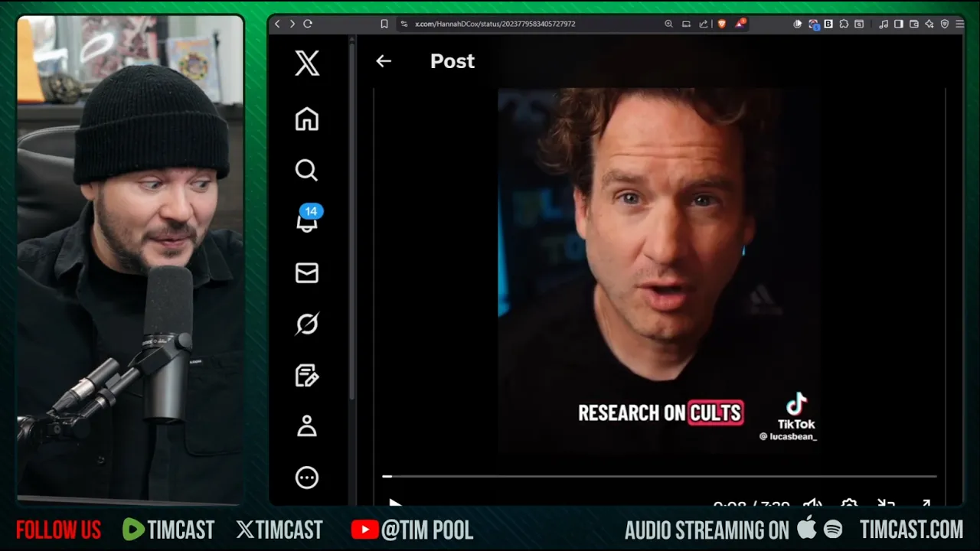Open the Grok icon in sidebar
This screenshot has height=551, width=980.
coord(307,324)
